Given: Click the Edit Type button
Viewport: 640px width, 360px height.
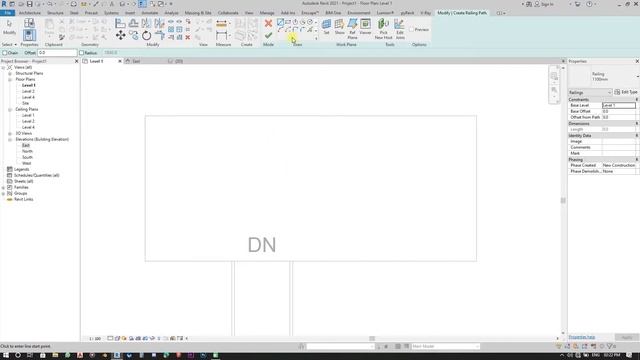Looking at the screenshot, I should [x=626, y=92].
